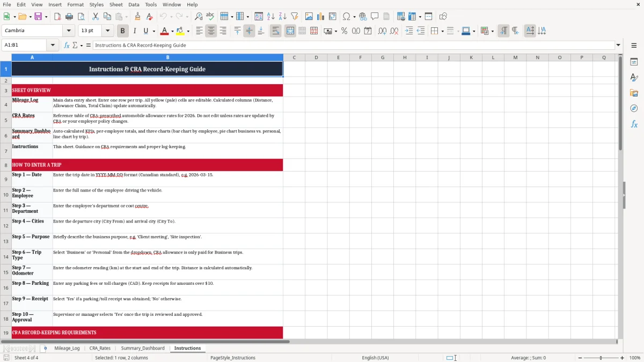
Task: Click the font color red swatch
Action: 165,31
